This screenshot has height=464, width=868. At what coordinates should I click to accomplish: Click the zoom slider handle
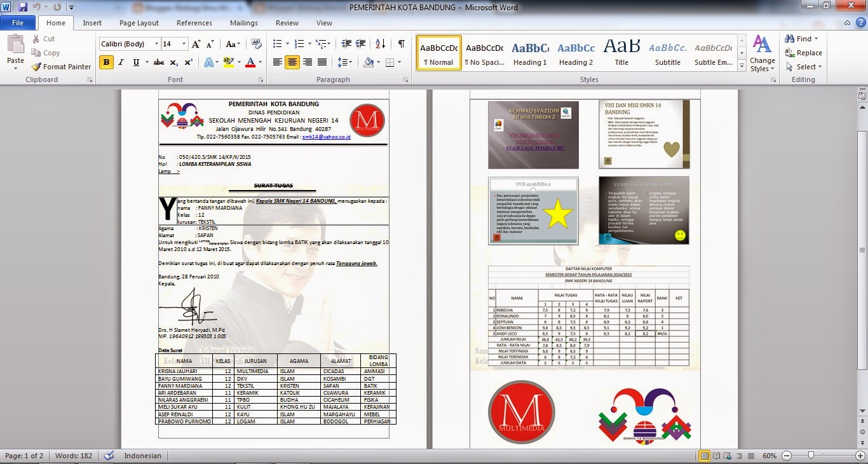811,456
